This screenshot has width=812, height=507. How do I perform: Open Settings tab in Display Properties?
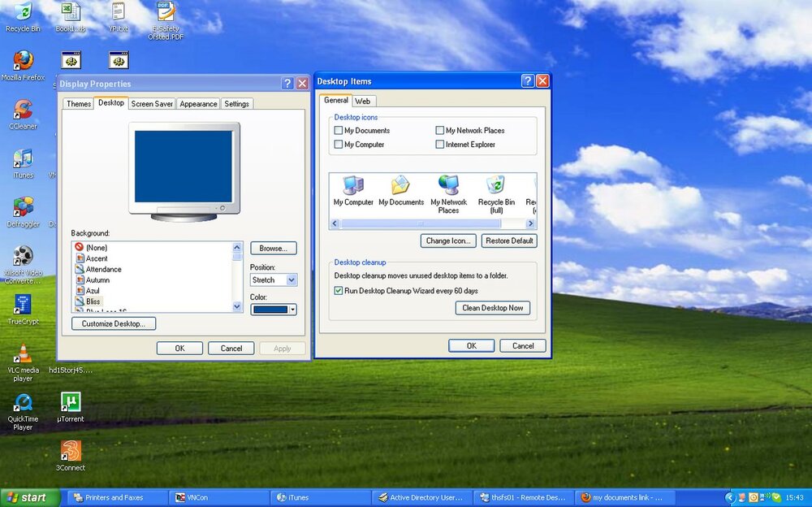(236, 104)
